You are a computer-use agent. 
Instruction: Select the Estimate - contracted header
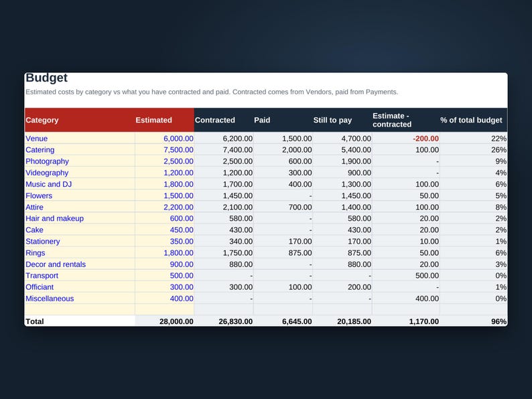(406, 120)
